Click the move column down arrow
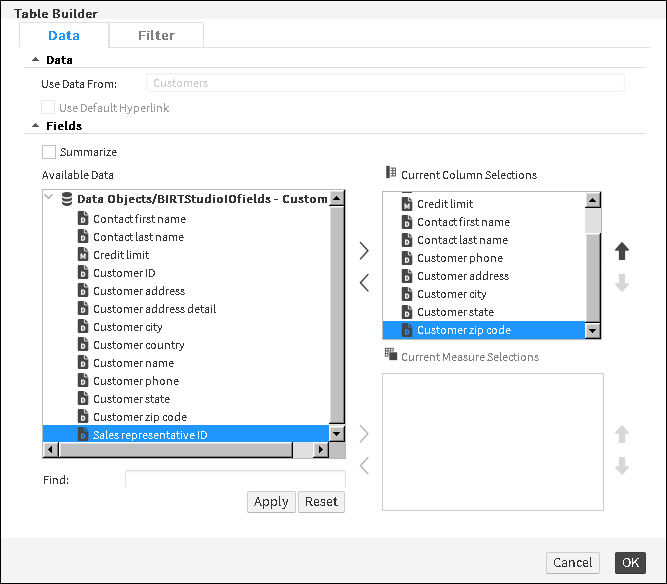Image resolution: width=667 pixels, height=584 pixels. [x=622, y=283]
